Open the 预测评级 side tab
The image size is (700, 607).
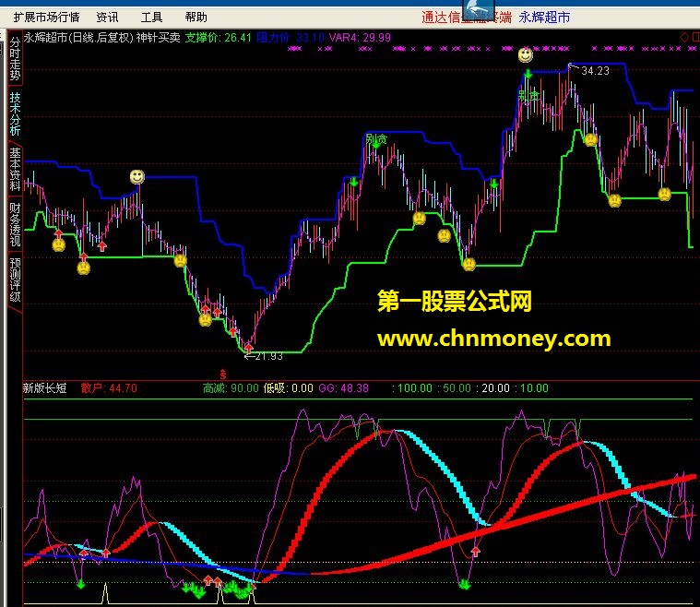[x=15, y=280]
